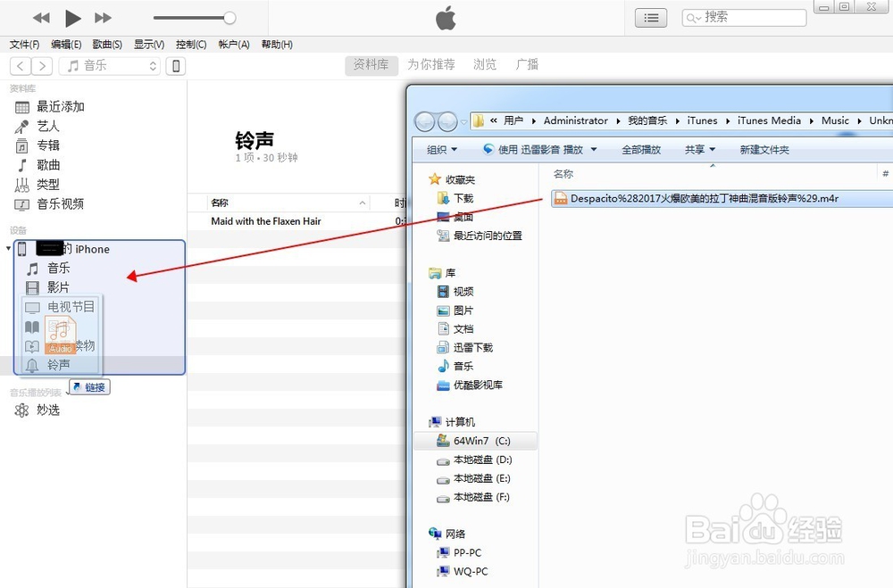Open the 显示(V) menu
This screenshot has width=893, height=588.
click(x=149, y=45)
